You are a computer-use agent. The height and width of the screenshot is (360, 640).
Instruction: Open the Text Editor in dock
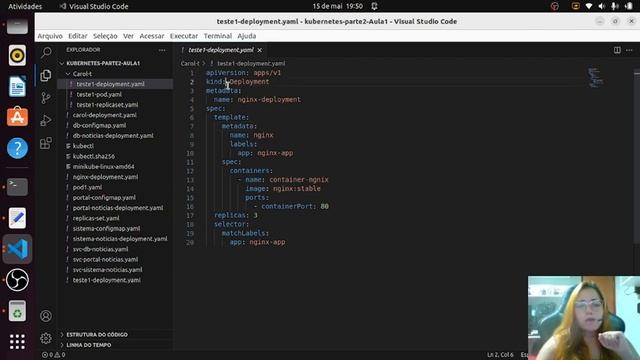(17, 218)
